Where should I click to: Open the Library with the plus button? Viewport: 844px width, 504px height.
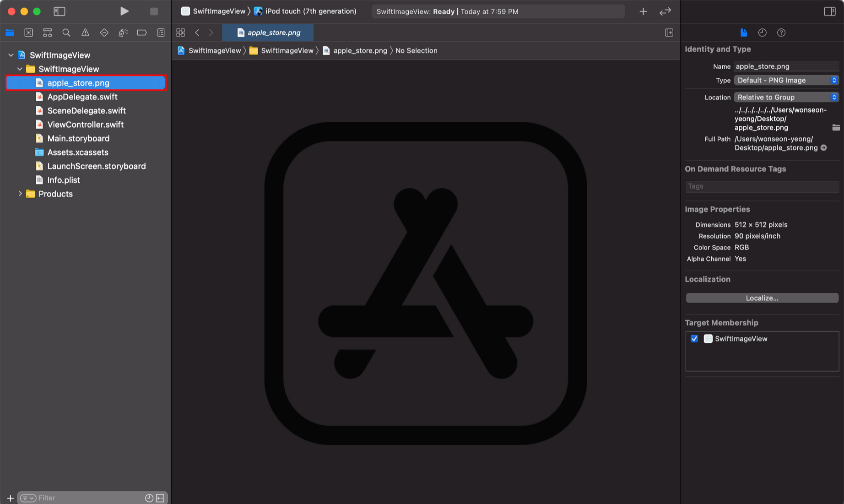click(x=643, y=11)
